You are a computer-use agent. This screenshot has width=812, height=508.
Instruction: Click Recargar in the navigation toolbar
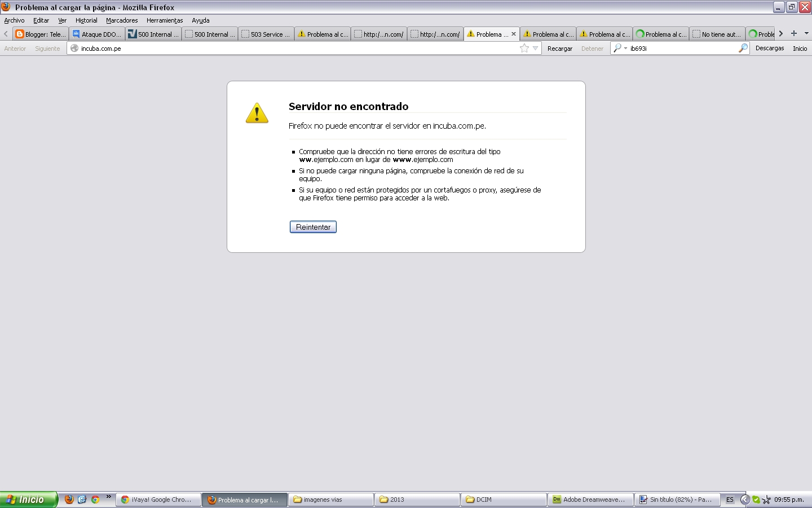[x=560, y=49]
